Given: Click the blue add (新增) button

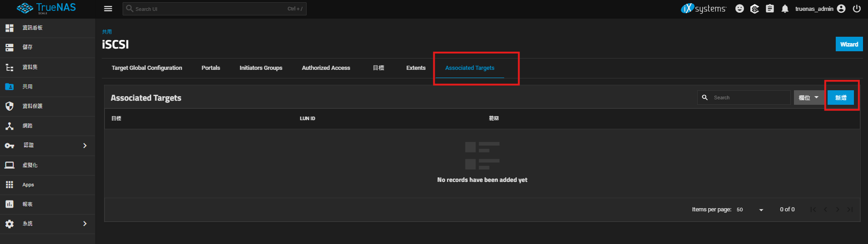Looking at the screenshot, I should click(x=840, y=98).
